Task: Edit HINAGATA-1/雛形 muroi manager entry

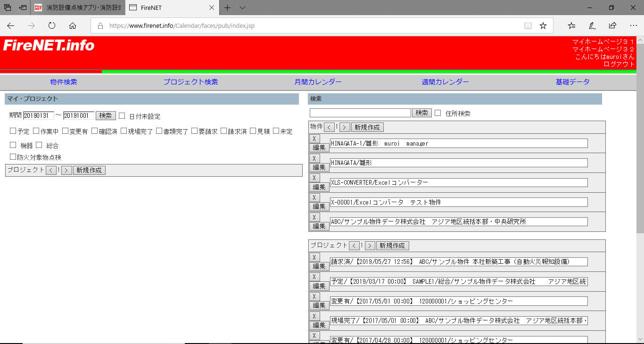Action: click(320, 147)
